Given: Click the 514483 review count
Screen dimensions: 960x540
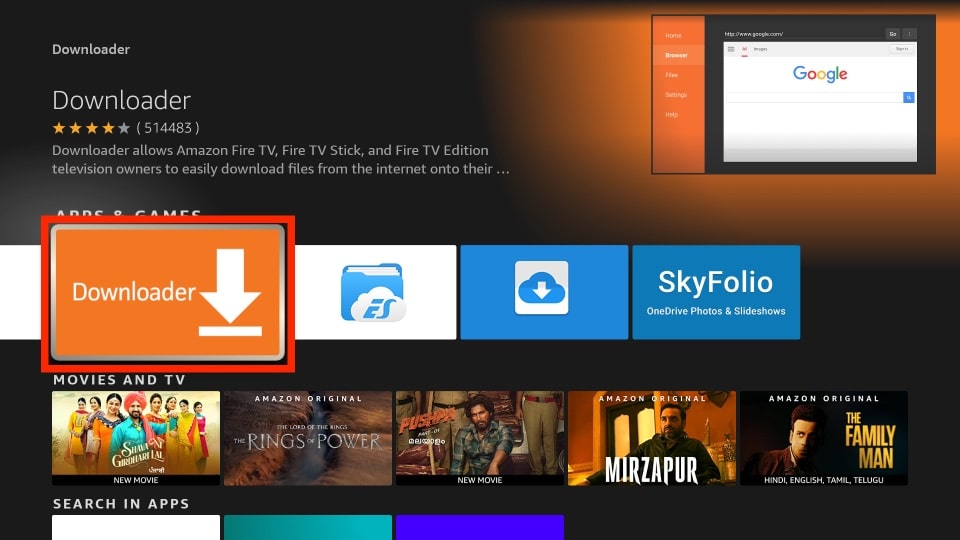Looking at the screenshot, I should click(x=168, y=128).
